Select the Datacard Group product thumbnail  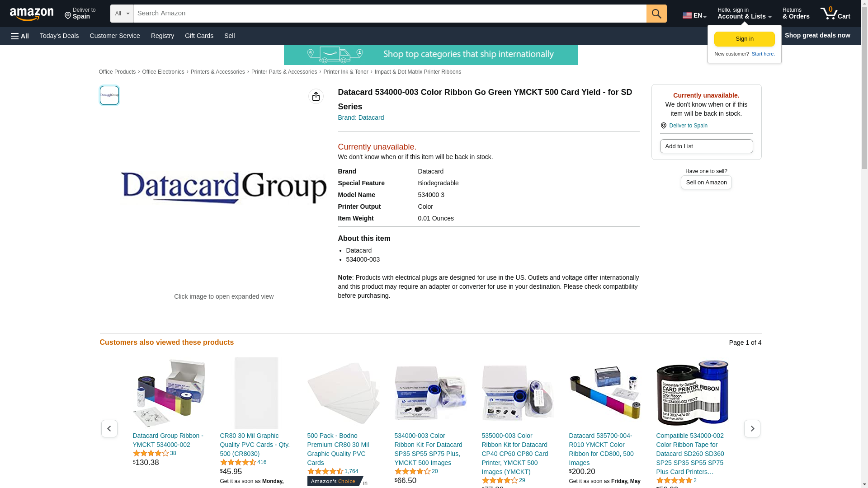click(109, 95)
